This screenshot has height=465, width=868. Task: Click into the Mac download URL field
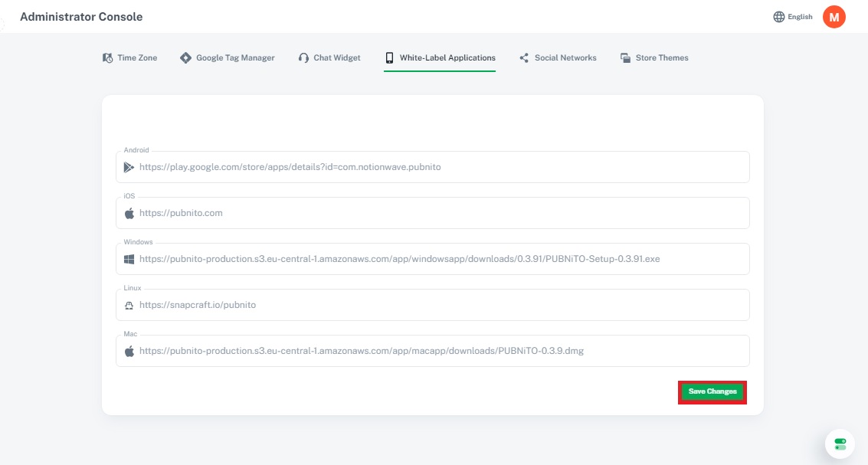(437, 351)
